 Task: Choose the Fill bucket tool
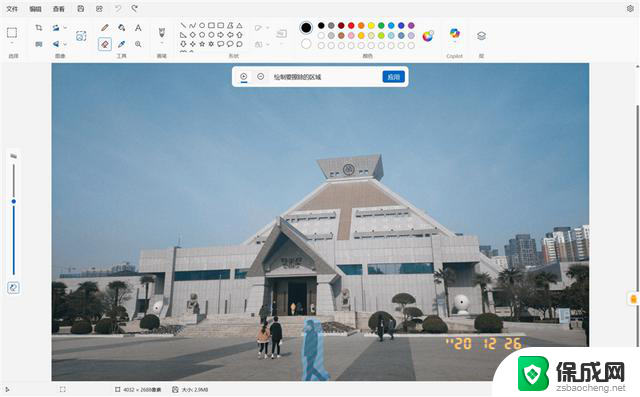pyautogui.click(x=122, y=28)
